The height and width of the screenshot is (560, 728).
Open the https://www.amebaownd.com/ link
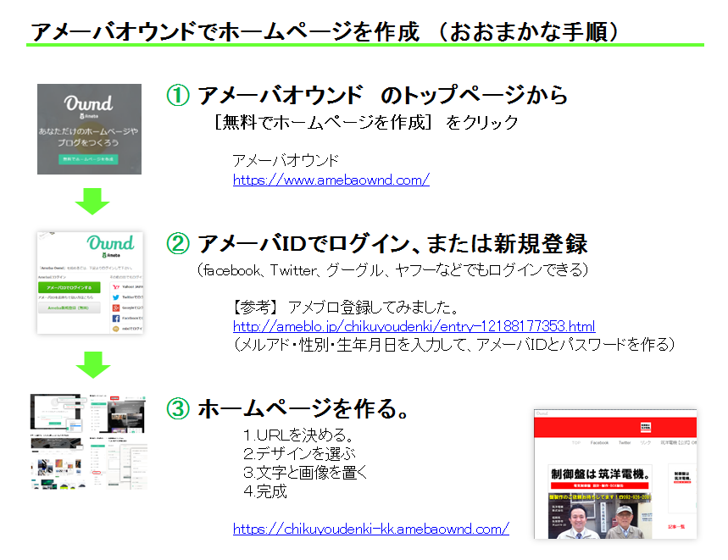click(x=331, y=180)
